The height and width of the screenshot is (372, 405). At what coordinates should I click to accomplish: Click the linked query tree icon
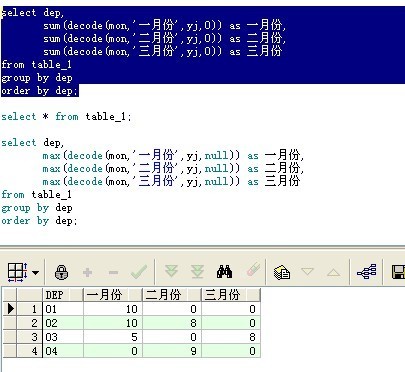pos(367,272)
